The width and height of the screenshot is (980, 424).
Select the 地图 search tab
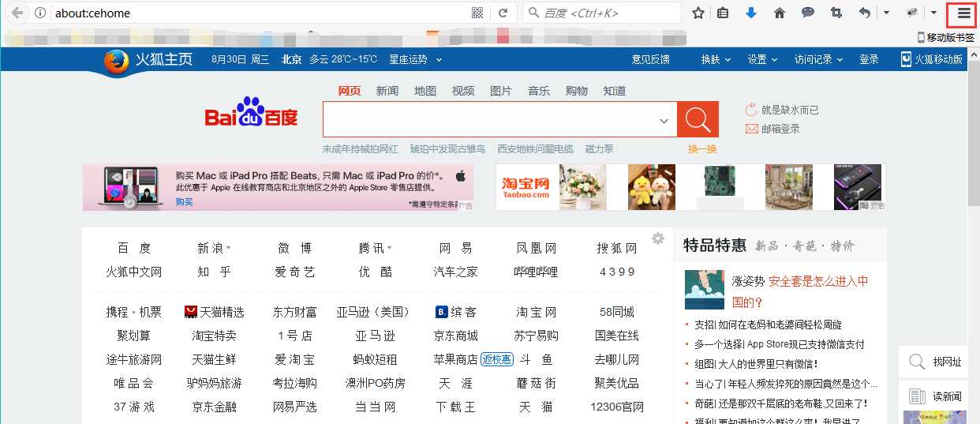tap(425, 91)
